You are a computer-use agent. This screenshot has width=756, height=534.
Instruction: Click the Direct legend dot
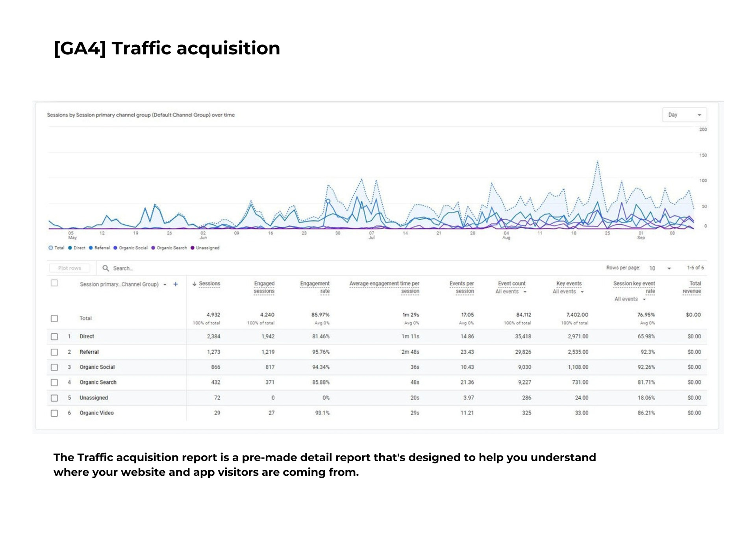click(x=70, y=248)
